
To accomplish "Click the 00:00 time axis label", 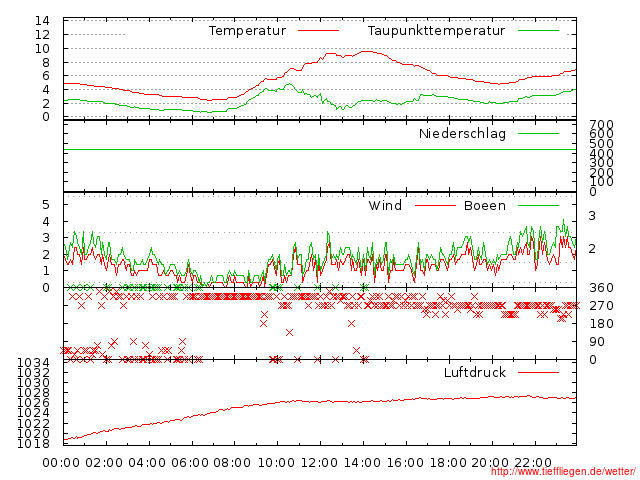I will click(61, 463).
